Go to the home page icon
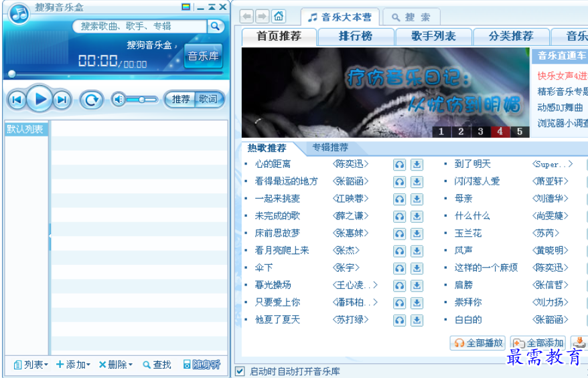This screenshot has height=378, width=588. (x=278, y=17)
